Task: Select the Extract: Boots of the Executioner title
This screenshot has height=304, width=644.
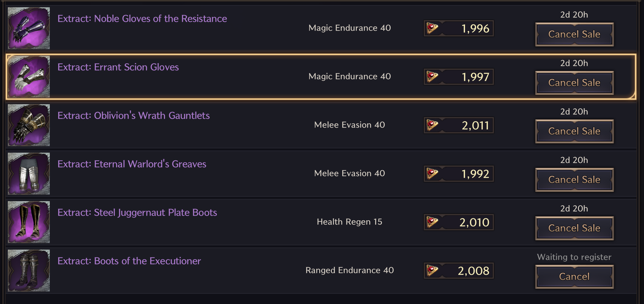Action: (x=129, y=261)
